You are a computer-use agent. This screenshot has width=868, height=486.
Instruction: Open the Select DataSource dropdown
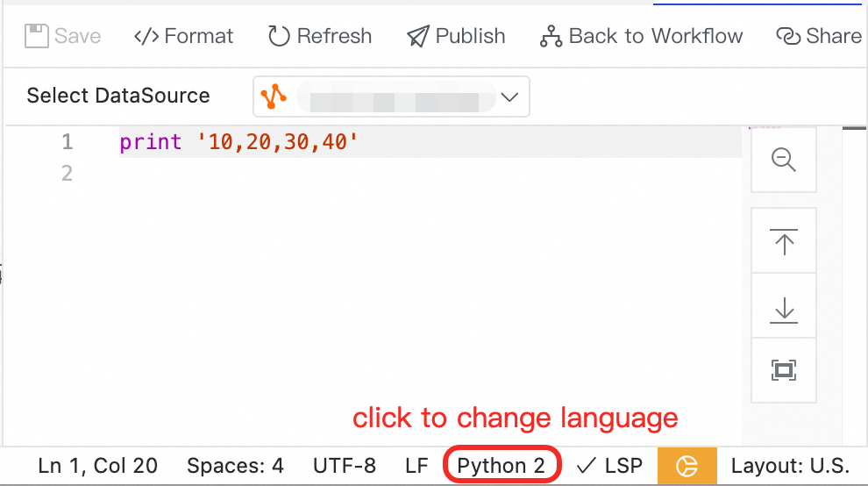pyautogui.click(x=391, y=96)
